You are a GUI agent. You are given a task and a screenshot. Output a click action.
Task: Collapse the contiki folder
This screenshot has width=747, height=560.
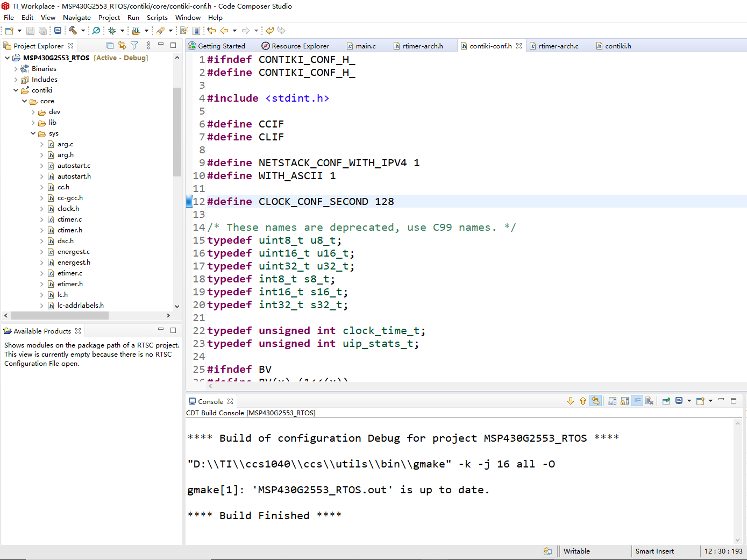tap(16, 90)
